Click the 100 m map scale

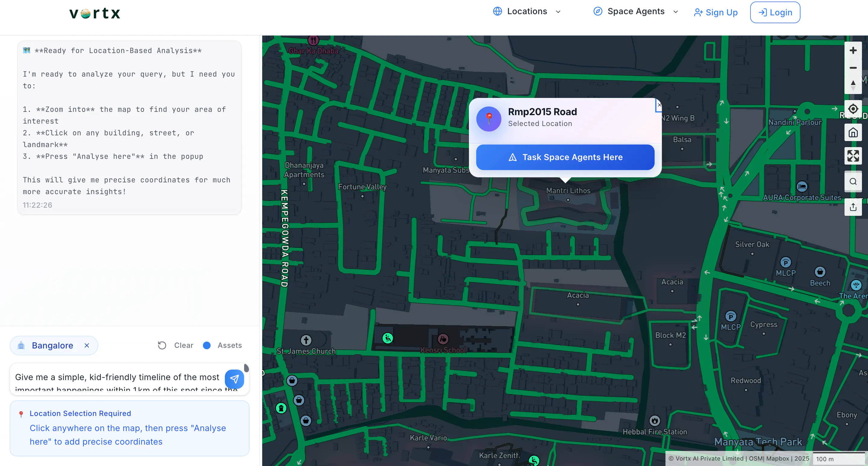838,458
